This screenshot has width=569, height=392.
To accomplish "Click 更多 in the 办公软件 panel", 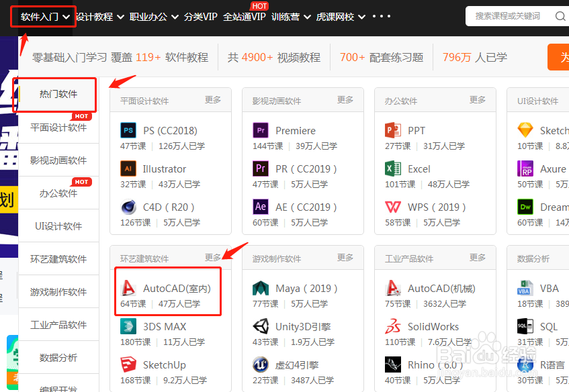I will (478, 100).
